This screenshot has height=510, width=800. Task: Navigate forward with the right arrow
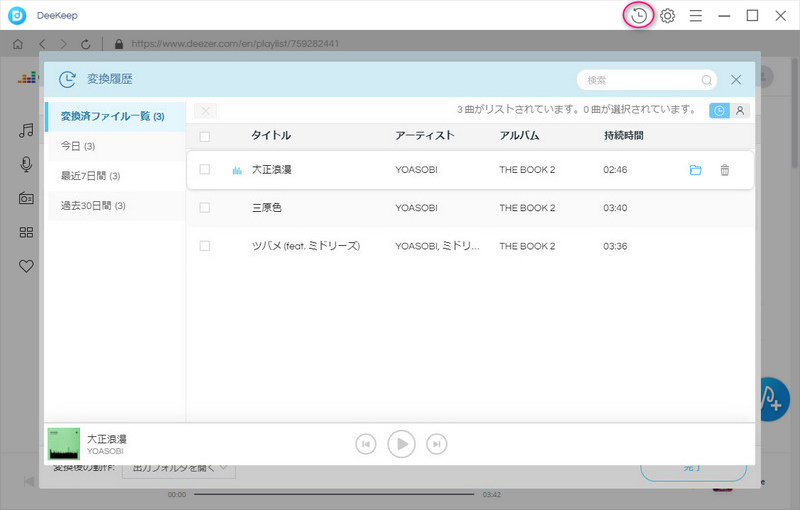tap(64, 44)
